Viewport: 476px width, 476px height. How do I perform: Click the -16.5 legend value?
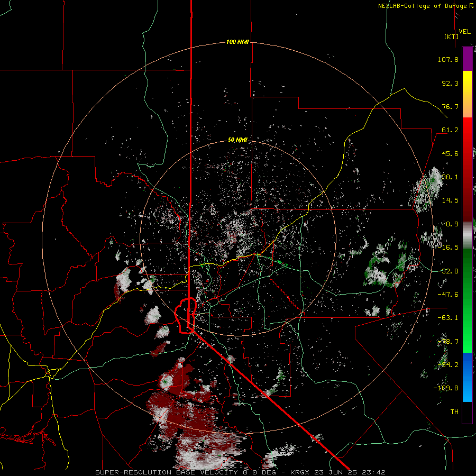[x=449, y=248]
